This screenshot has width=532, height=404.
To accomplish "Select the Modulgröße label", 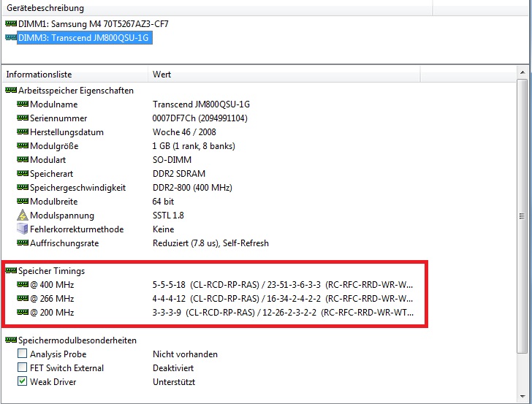I will pyautogui.click(x=54, y=146).
